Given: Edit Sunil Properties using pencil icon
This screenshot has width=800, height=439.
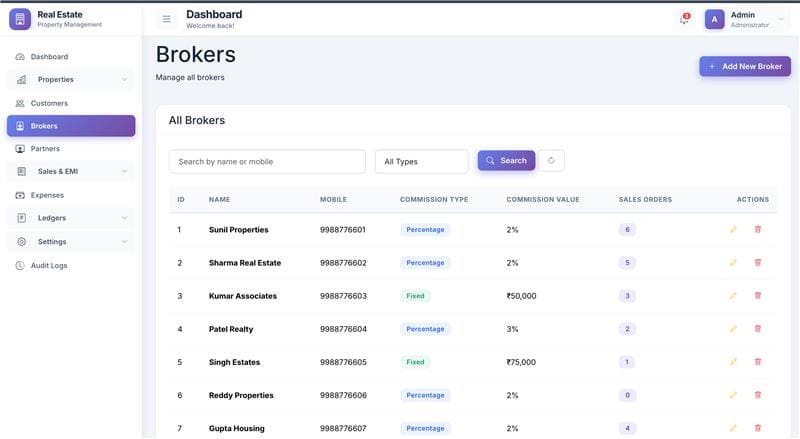Looking at the screenshot, I should pyautogui.click(x=733, y=229).
